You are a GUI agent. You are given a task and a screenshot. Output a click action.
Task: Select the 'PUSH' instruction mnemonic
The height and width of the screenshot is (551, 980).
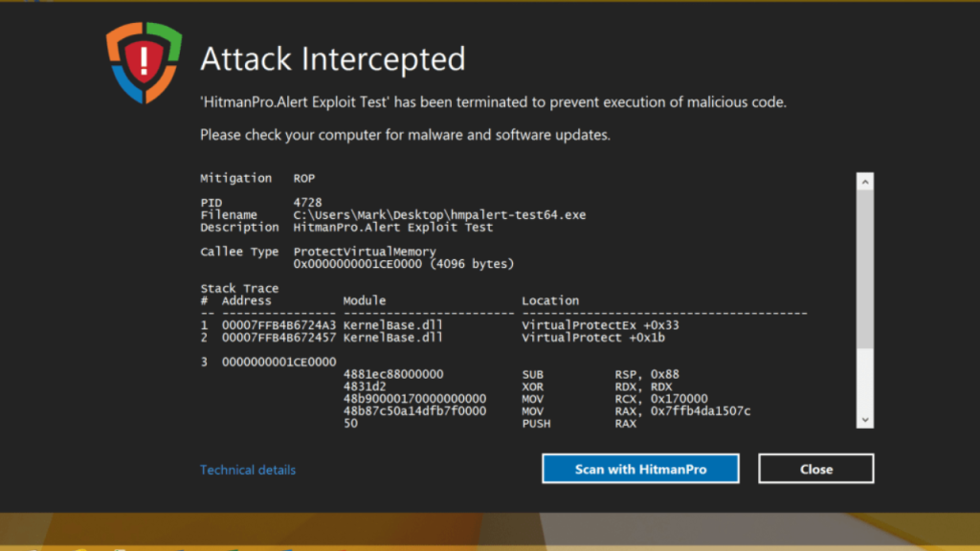[x=536, y=424]
